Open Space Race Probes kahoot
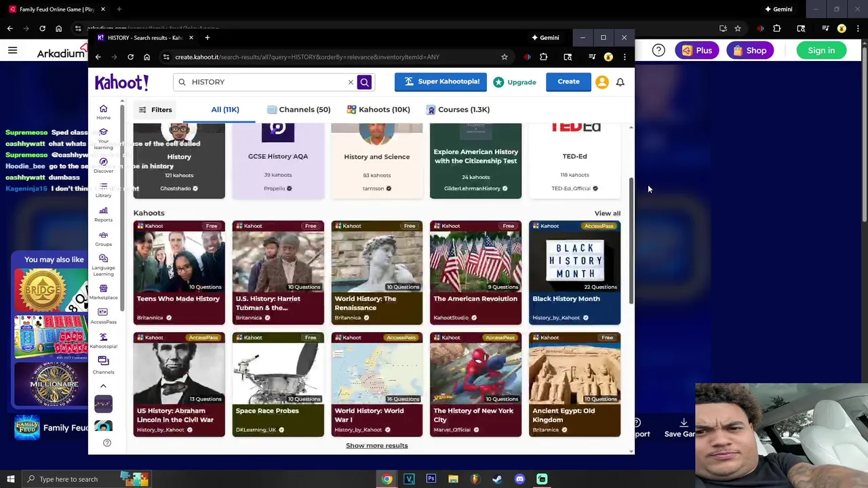This screenshot has width=868, height=488. [x=278, y=384]
